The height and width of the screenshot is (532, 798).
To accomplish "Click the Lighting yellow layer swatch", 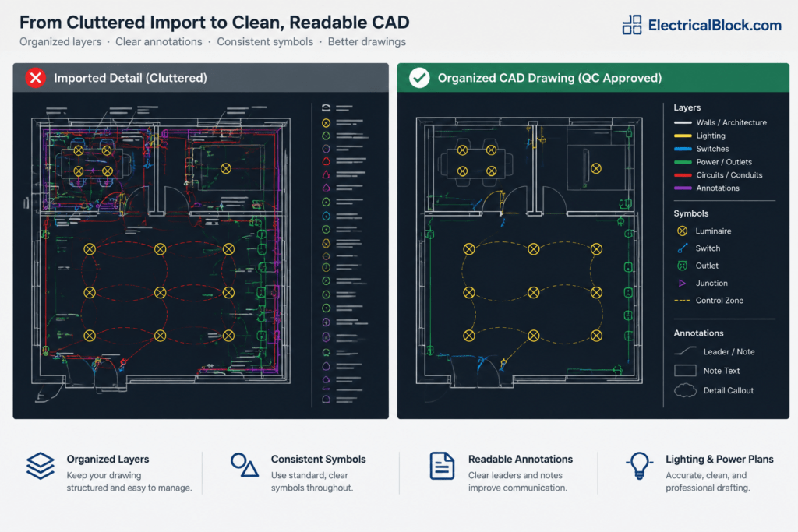I will (683, 136).
